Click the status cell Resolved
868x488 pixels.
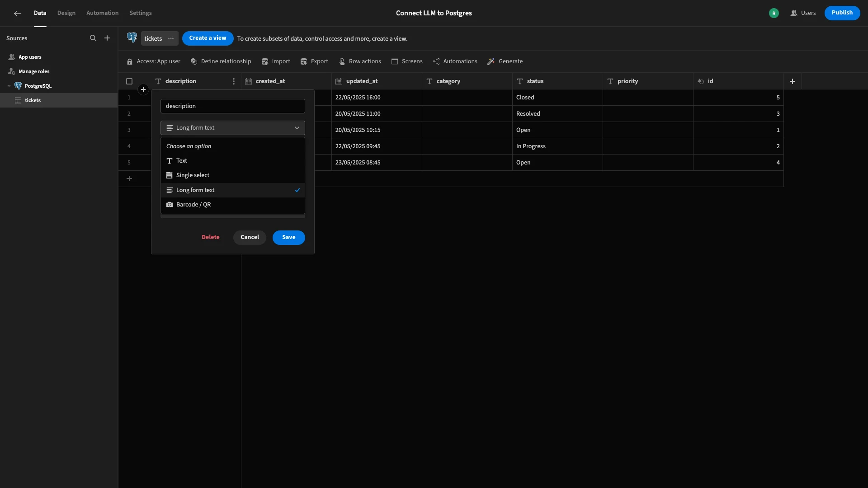tap(558, 114)
